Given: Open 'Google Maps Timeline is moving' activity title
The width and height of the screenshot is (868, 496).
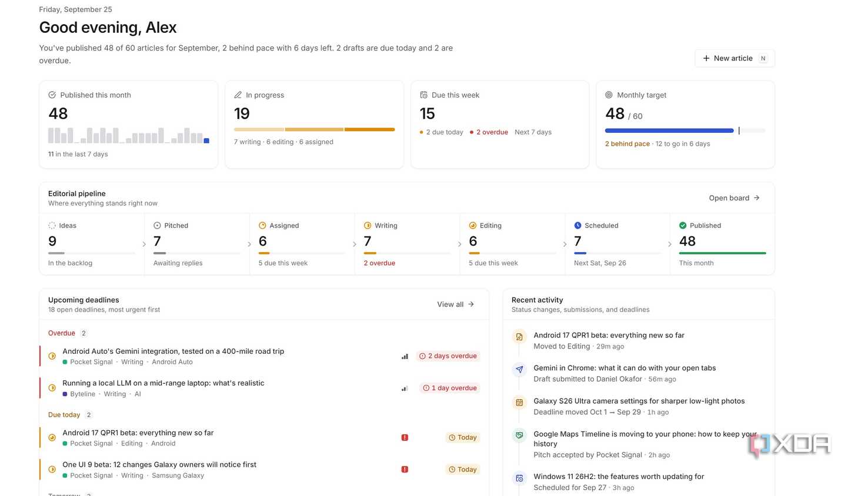Looking at the screenshot, I should [x=645, y=439].
